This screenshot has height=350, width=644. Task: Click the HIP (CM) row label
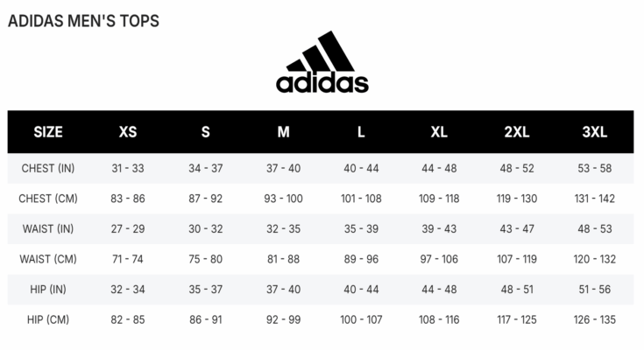coord(48,319)
